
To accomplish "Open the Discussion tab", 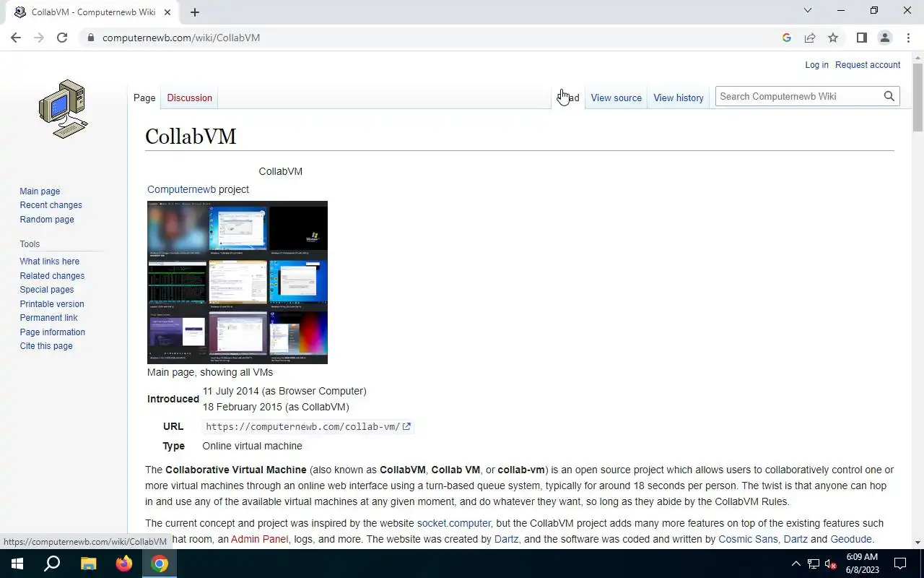I will point(190,98).
